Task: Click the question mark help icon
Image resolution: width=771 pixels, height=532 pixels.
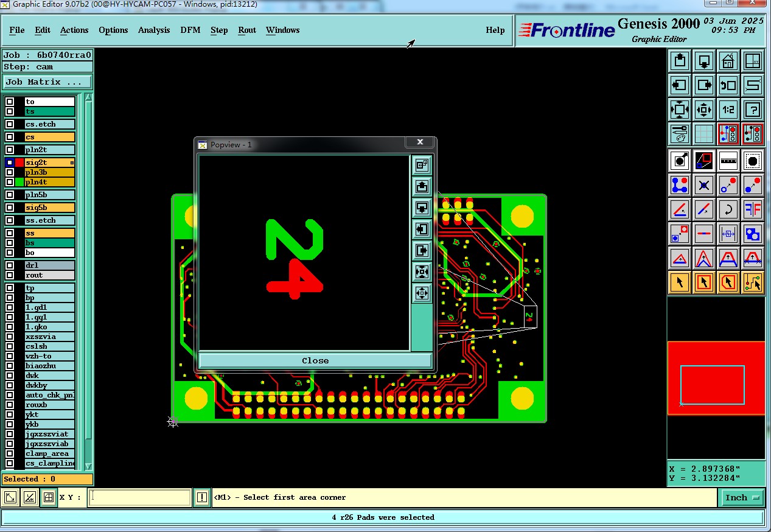Action: coord(753,110)
